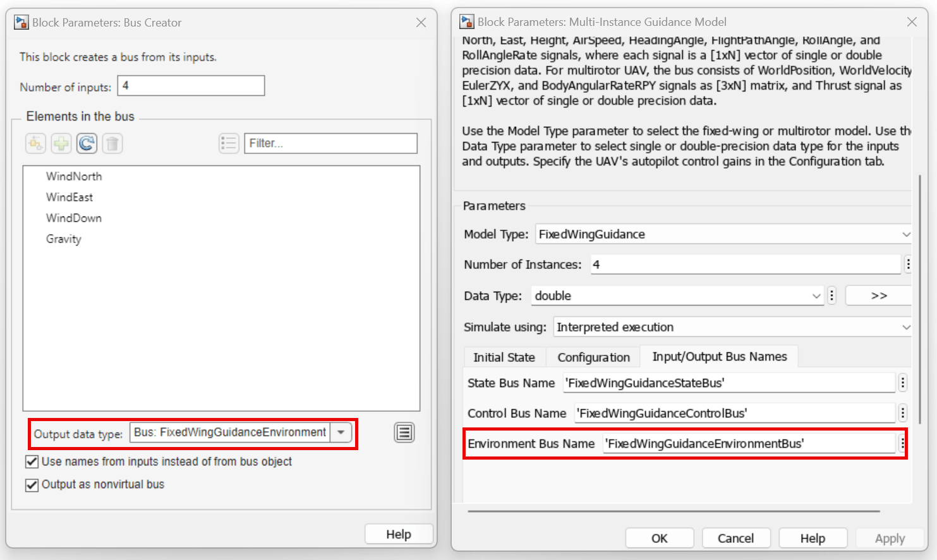Switch to the Initial State tab

tap(504, 357)
